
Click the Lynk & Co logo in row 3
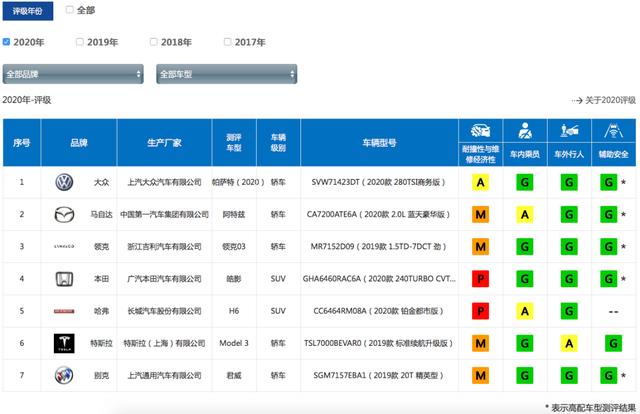pos(64,246)
